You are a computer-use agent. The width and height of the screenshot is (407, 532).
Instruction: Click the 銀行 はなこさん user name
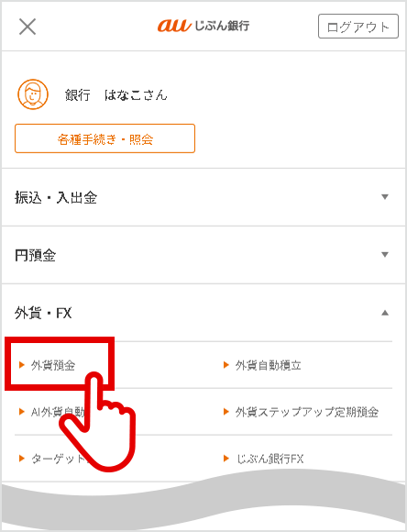pyautogui.click(x=116, y=95)
